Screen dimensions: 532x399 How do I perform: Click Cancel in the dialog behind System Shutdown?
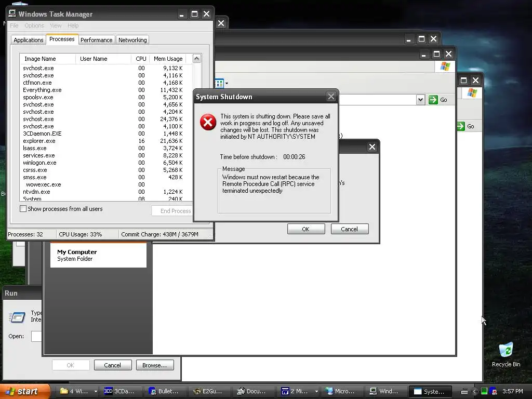click(350, 229)
